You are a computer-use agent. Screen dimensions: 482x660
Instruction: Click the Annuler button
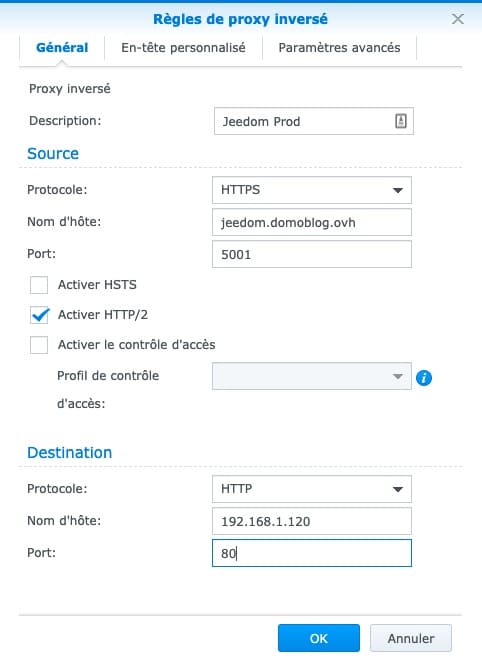point(411,638)
